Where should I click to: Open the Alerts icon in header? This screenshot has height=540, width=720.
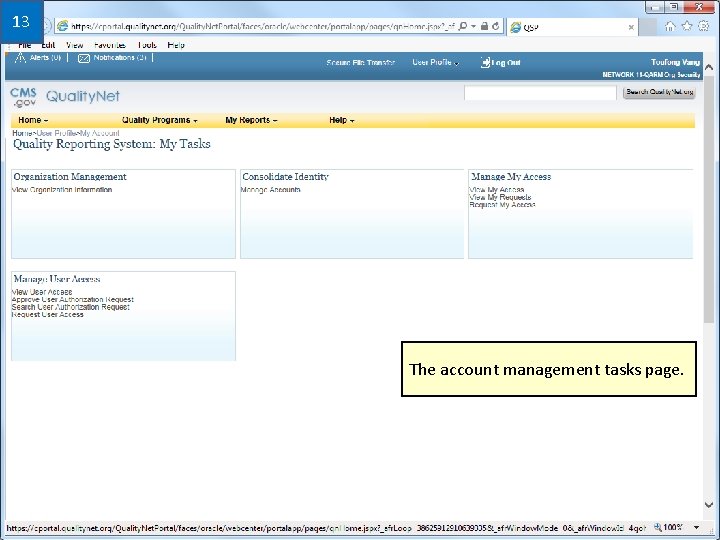20,58
